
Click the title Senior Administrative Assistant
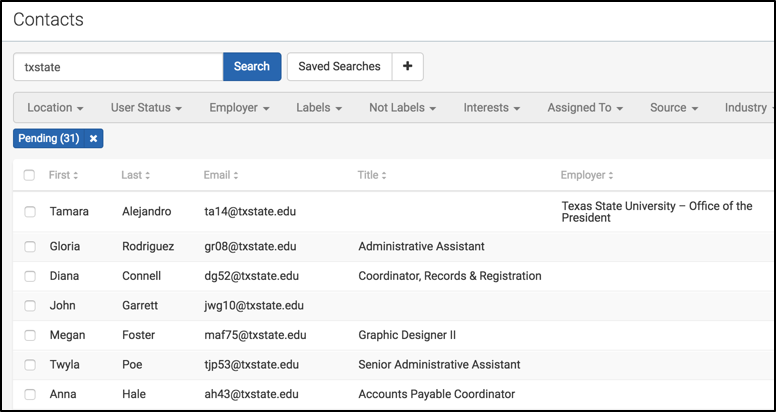pyautogui.click(x=439, y=365)
